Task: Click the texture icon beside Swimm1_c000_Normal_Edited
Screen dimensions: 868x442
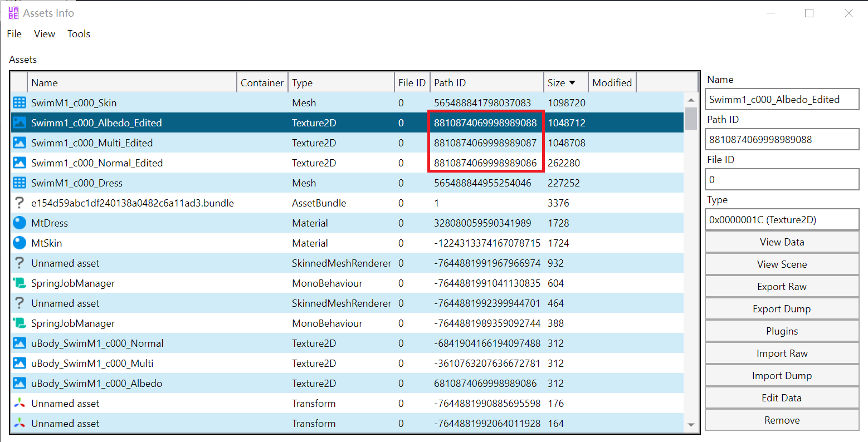Action: point(19,163)
